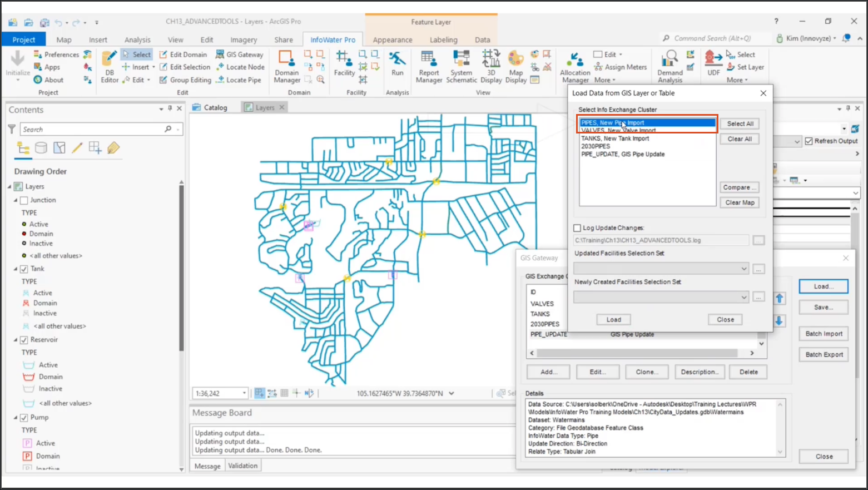Switch Contents to list by editing
The height and width of the screenshot is (490, 868).
pyautogui.click(x=77, y=148)
